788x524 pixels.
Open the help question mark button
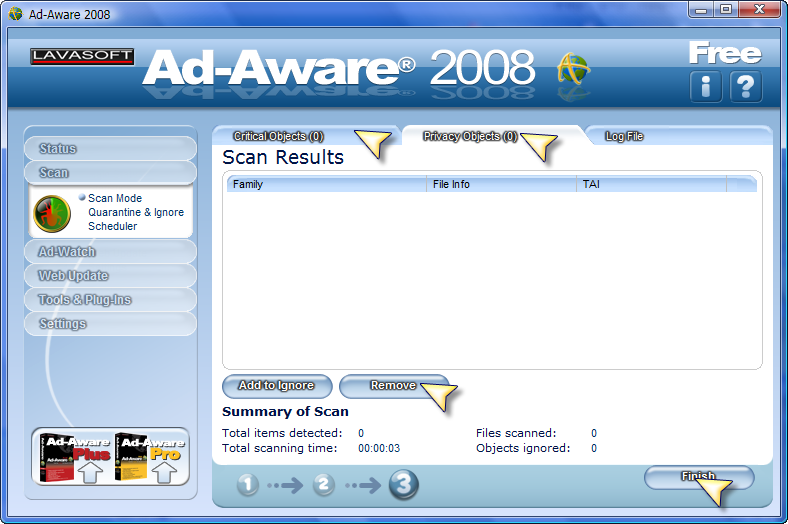(746, 86)
